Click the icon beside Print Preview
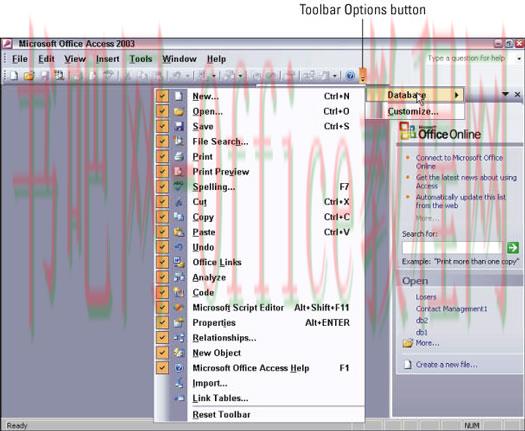This screenshot has height=431, width=525. pyautogui.click(x=179, y=171)
